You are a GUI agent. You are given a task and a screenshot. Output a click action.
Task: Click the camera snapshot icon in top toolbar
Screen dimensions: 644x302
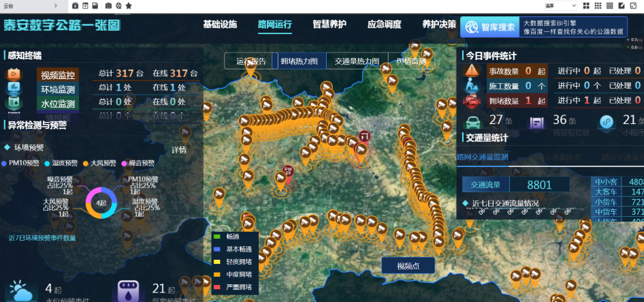108,5
